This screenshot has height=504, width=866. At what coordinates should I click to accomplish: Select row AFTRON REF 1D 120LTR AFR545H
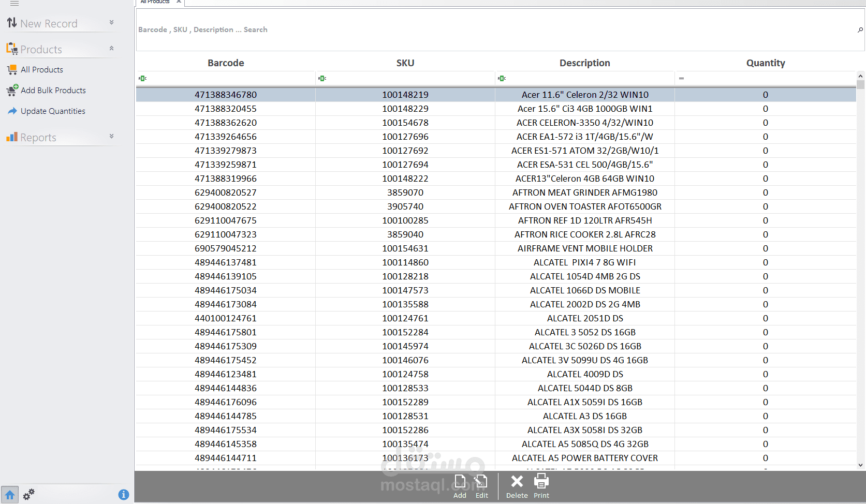click(496, 220)
